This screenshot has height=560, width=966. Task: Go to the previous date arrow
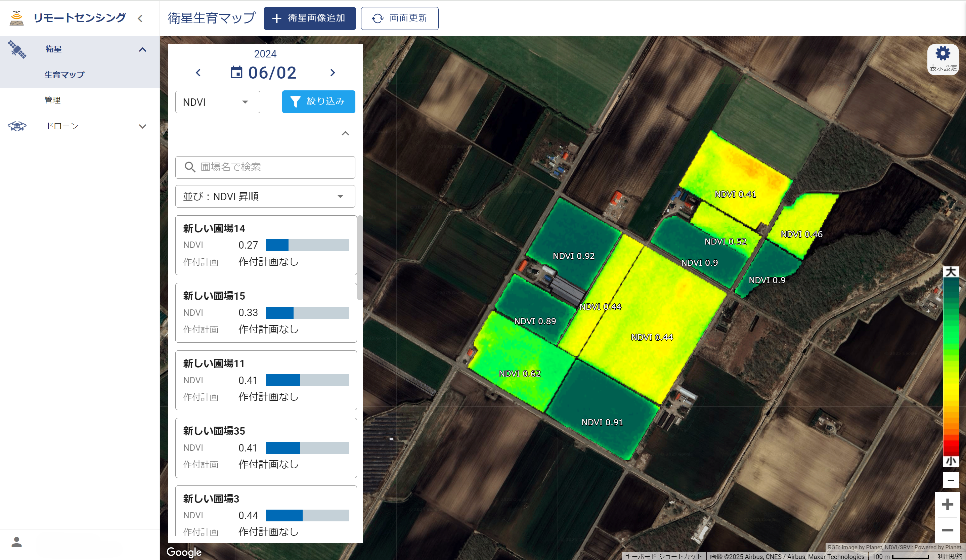click(198, 73)
